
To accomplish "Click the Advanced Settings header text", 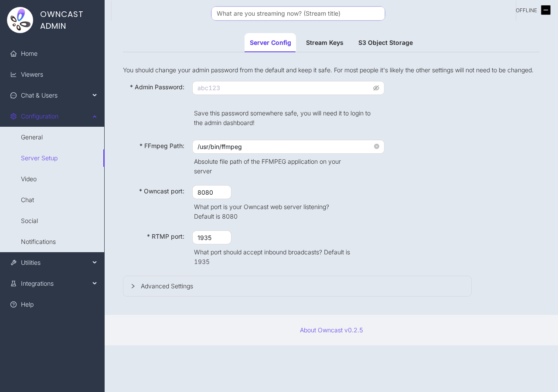I will click(x=167, y=286).
